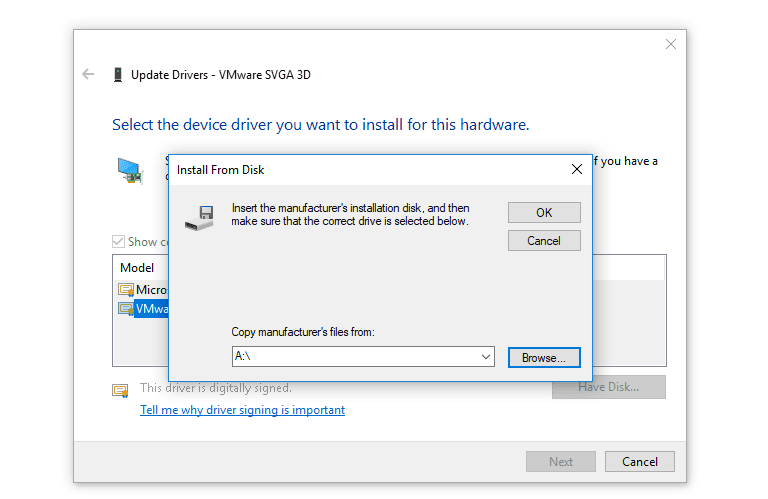Click the device icon beside Update Drivers title
This screenshot has height=499, width=768.
tap(118, 75)
